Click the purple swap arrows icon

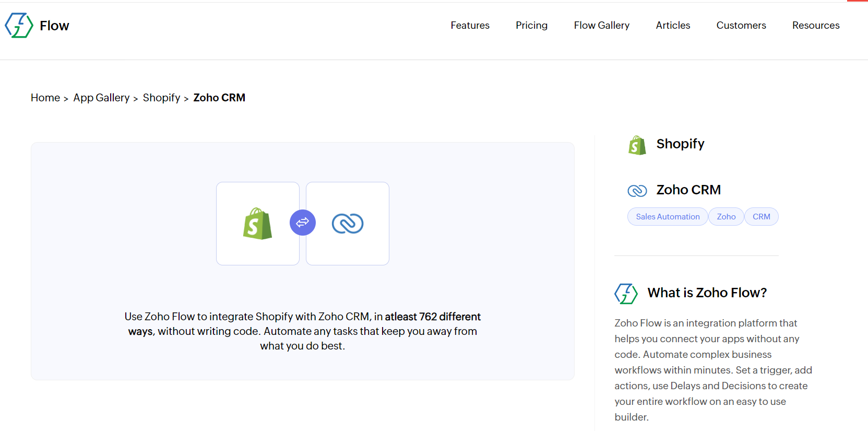(303, 223)
